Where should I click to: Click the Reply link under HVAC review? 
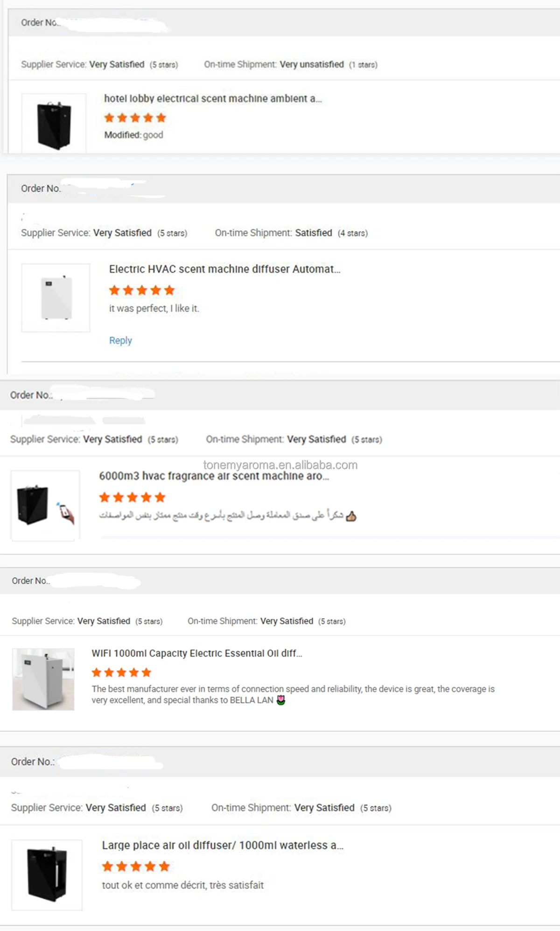click(x=120, y=340)
